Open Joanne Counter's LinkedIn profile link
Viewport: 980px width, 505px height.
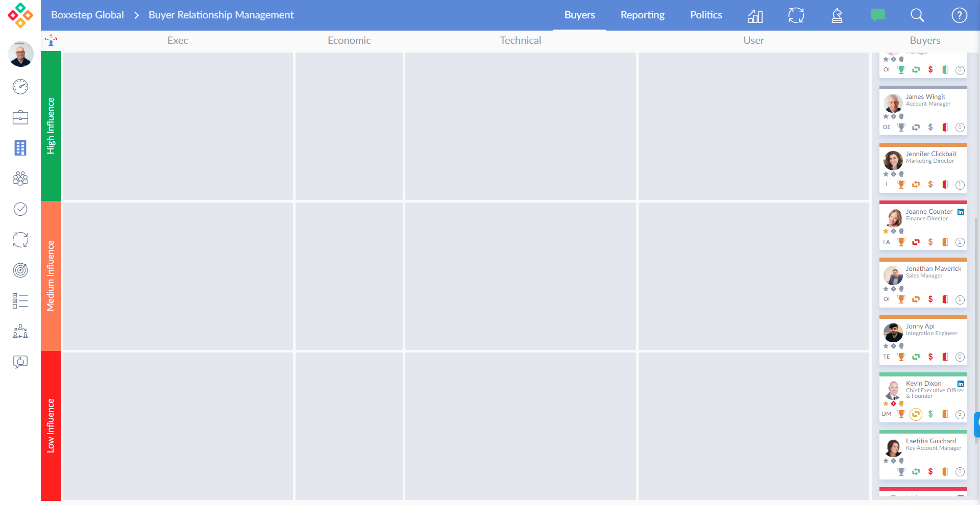point(961,212)
